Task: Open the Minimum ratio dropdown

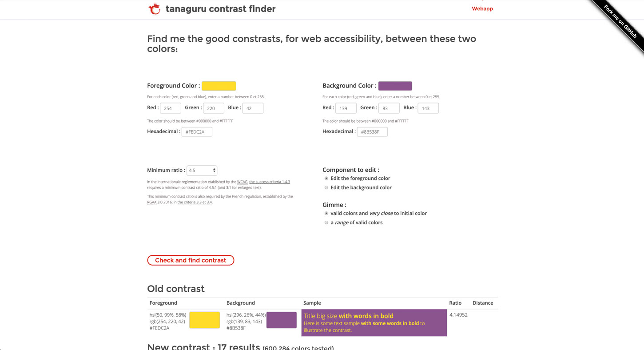Action: pos(202,170)
